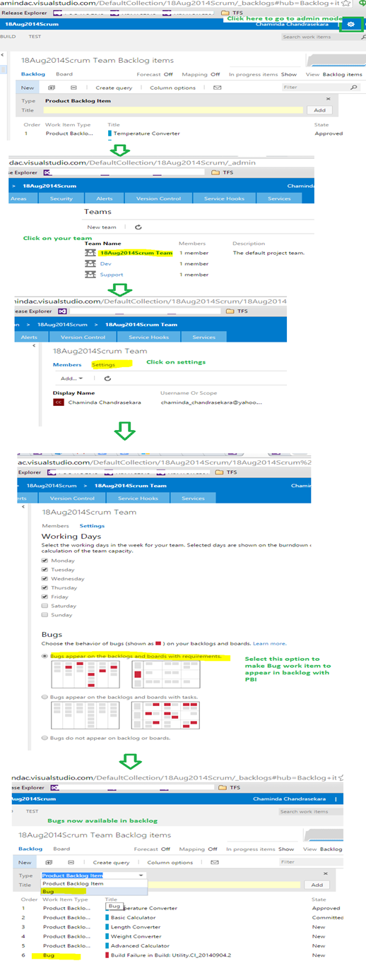Viewport: 366px width, 980px height.
Task: Click Create query in the first backlog toolbar
Action: (114, 88)
